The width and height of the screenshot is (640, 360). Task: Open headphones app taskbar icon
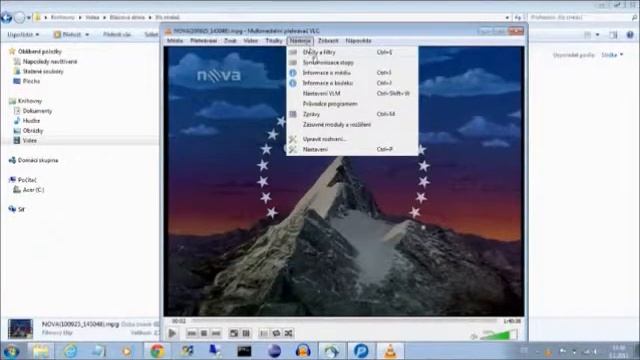point(303,351)
